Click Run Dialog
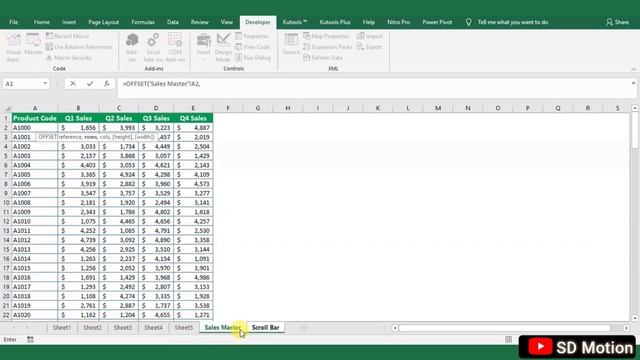This screenshot has height=360, width=640. click(253, 58)
